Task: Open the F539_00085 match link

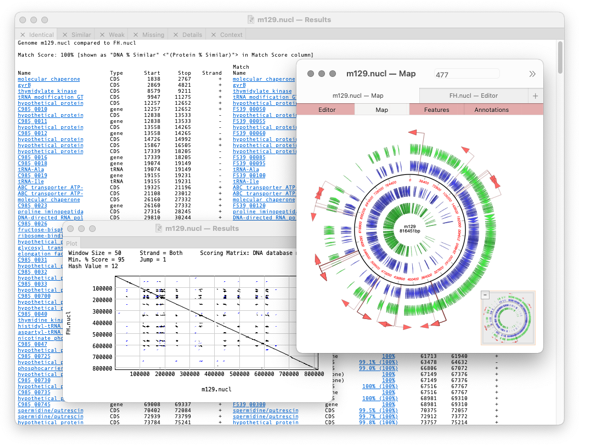Action: [249, 157]
